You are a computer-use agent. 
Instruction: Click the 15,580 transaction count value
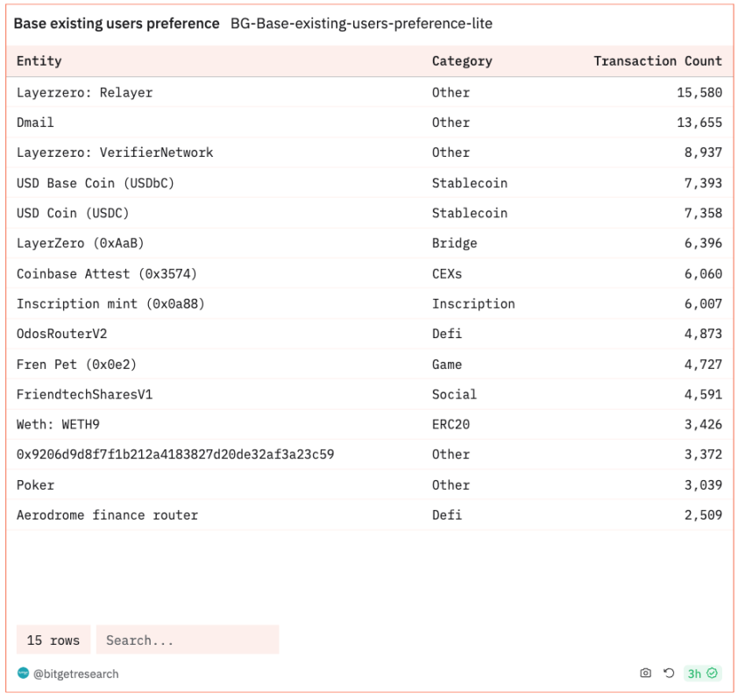coord(699,93)
